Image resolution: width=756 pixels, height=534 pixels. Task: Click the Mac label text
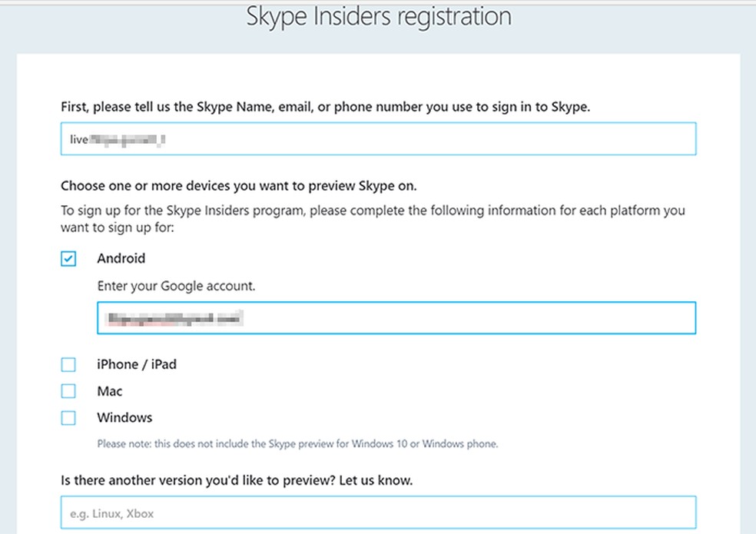pos(109,391)
